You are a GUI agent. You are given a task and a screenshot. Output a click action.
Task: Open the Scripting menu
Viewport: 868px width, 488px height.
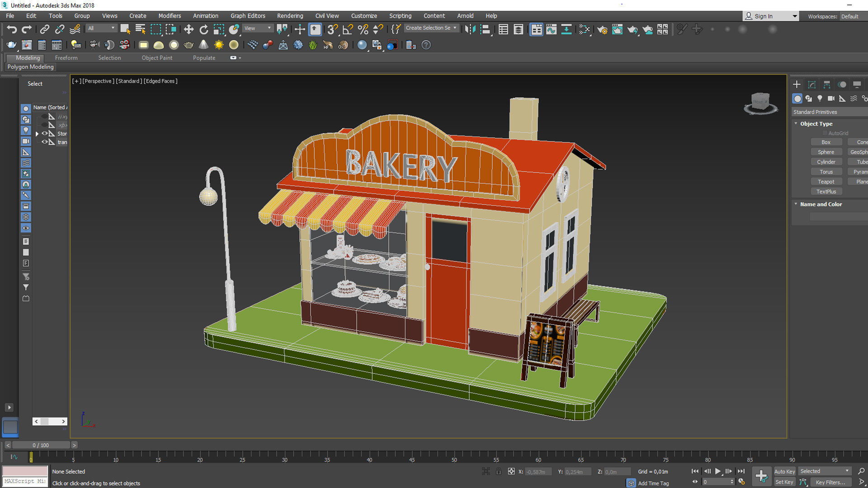coord(400,16)
